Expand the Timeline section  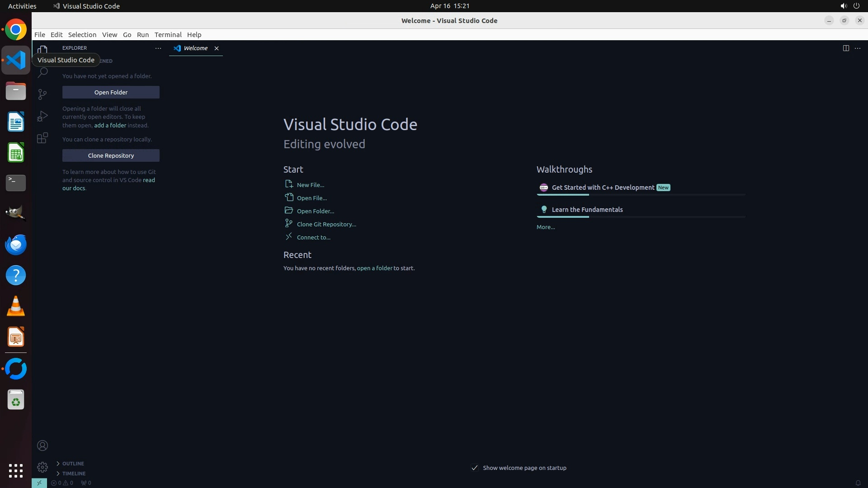click(74, 473)
